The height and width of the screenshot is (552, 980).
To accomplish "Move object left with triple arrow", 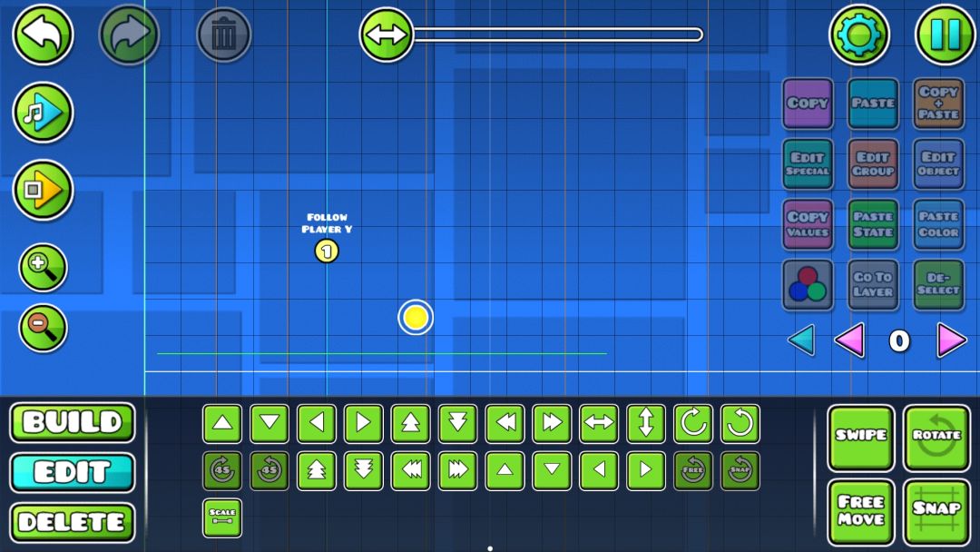I will [x=411, y=470].
